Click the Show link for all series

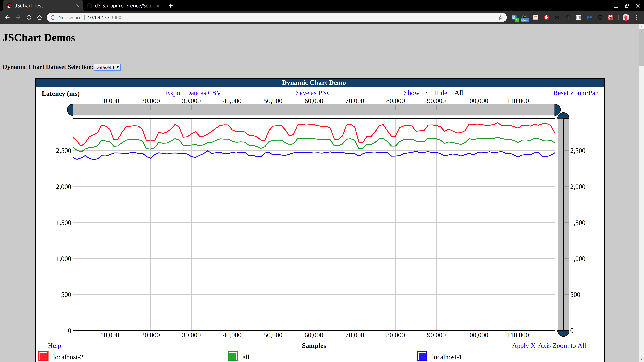coord(411,93)
